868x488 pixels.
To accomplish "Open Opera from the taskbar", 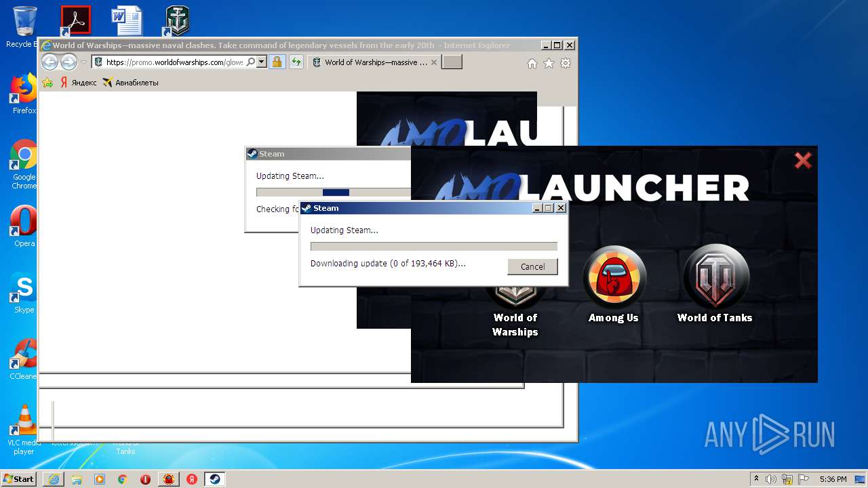I will click(x=146, y=479).
